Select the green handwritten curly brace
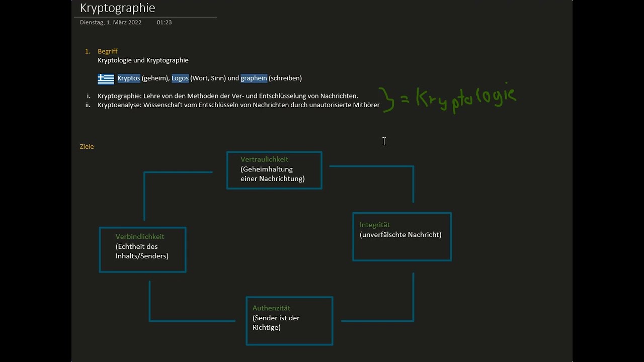Viewport: 644px width, 362px height. point(386,99)
